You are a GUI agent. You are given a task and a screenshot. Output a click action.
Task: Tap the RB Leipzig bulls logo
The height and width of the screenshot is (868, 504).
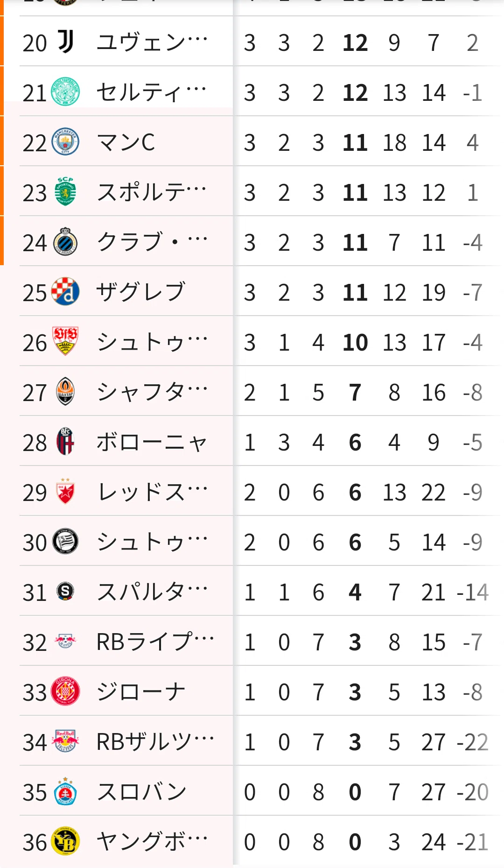coord(65,641)
